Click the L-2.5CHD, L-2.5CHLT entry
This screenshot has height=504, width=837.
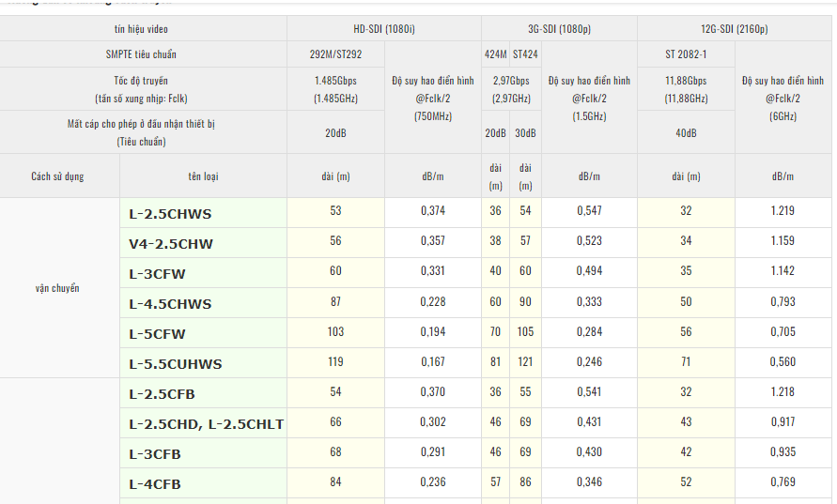coord(206,424)
